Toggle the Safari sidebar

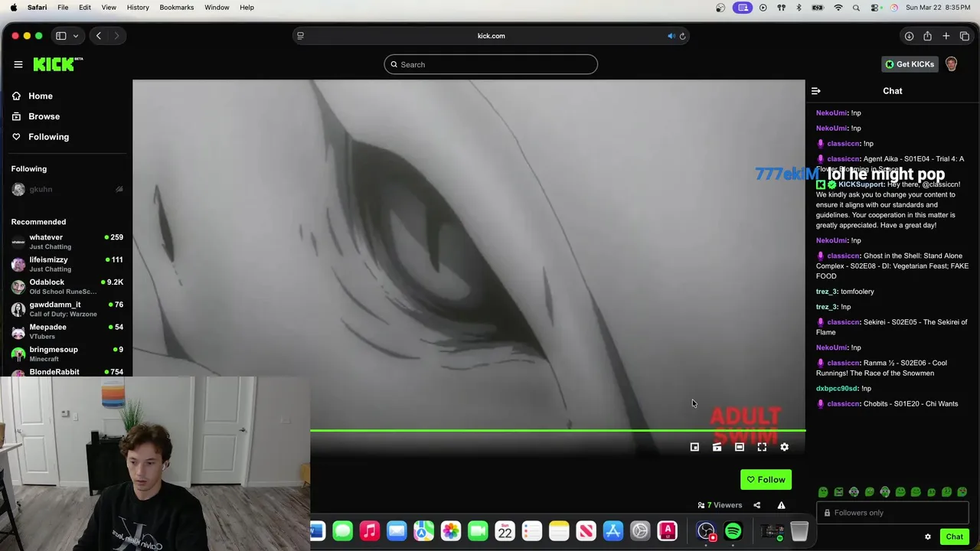pos(60,36)
